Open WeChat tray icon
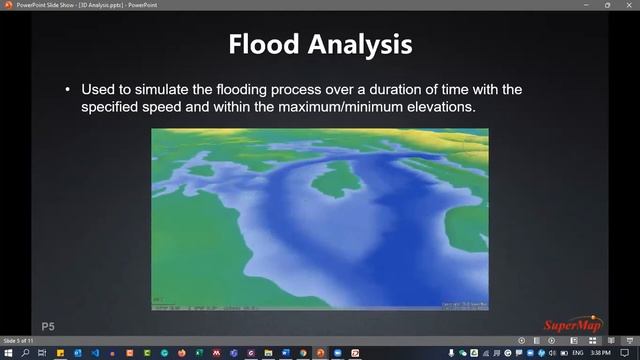640x360 pixels. (x=462, y=353)
